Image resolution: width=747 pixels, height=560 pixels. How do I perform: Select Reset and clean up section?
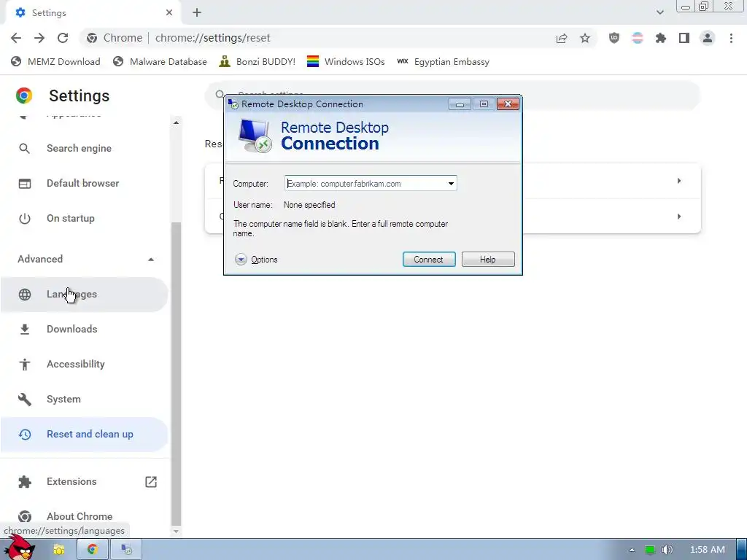(x=84, y=435)
